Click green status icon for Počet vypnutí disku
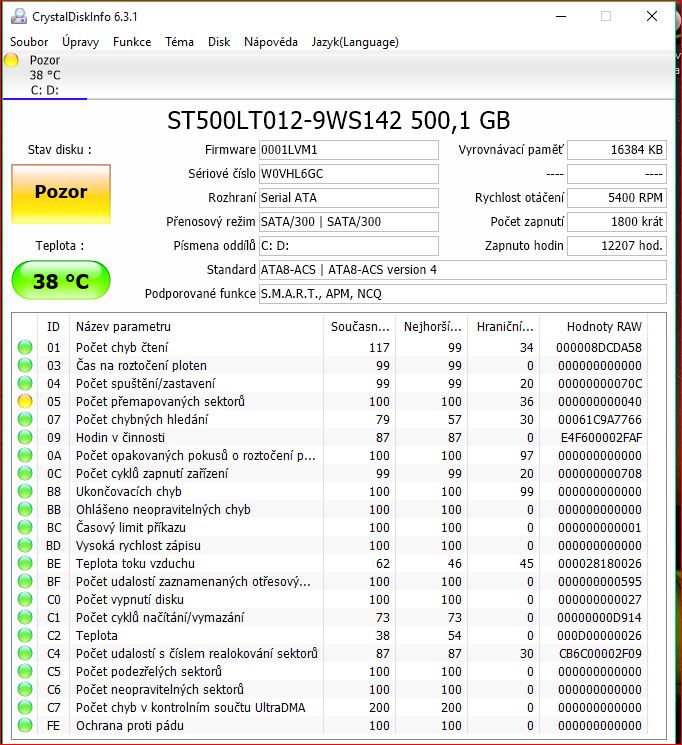Screen dimensions: 682x745 click(25, 600)
